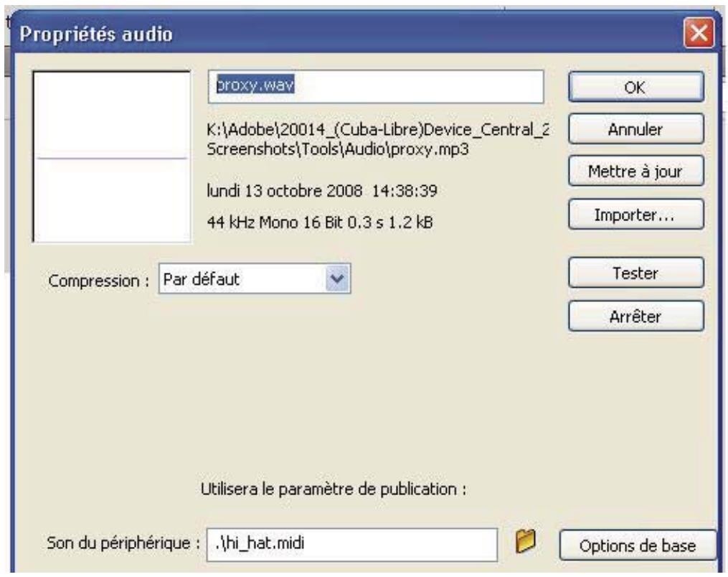Click the OK button
Screen dimensions: 728x577
[635, 87]
